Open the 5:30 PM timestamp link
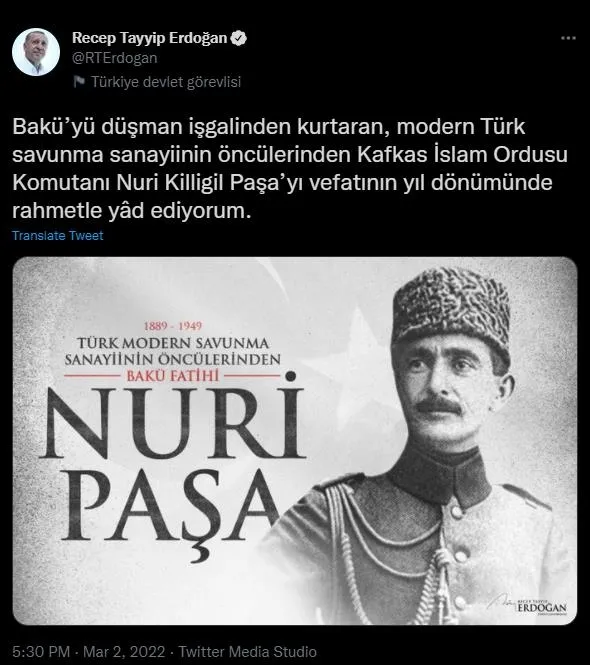This screenshot has height=665, width=590. click(41, 651)
